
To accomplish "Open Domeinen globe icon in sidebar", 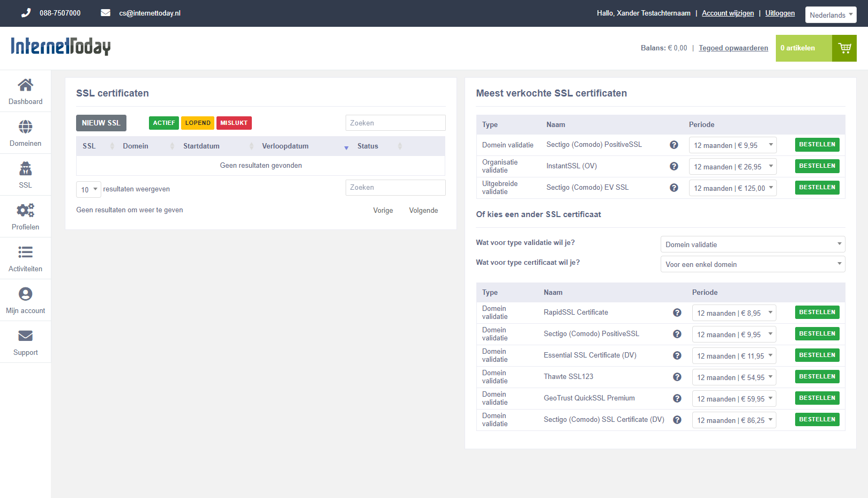I will pyautogui.click(x=25, y=127).
